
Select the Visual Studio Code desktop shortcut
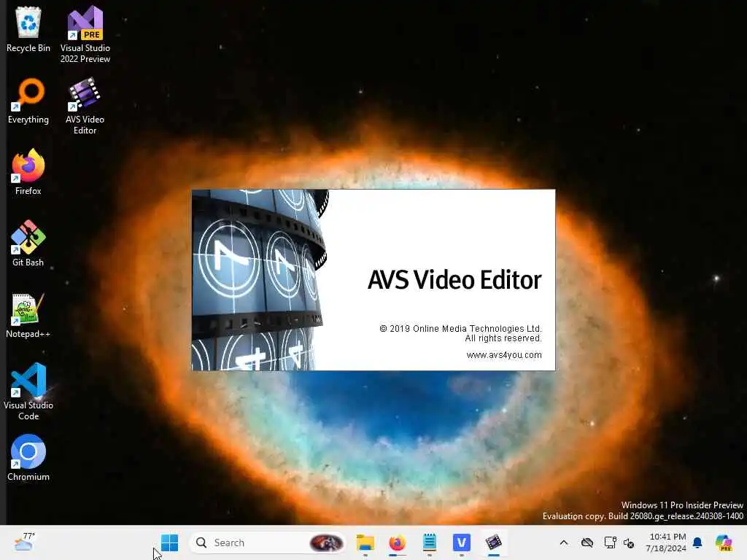click(x=28, y=392)
